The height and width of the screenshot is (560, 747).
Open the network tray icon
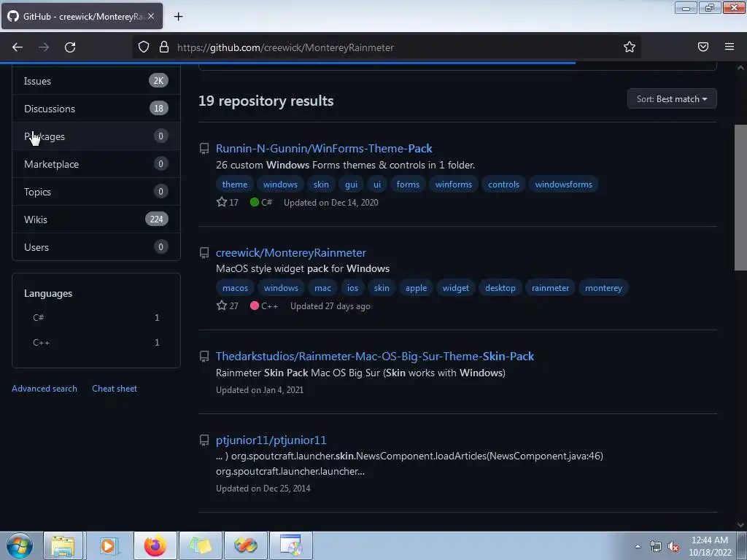click(656, 547)
